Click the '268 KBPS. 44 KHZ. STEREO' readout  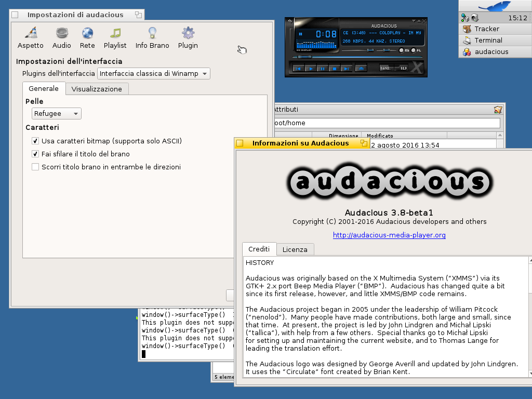[374, 41]
